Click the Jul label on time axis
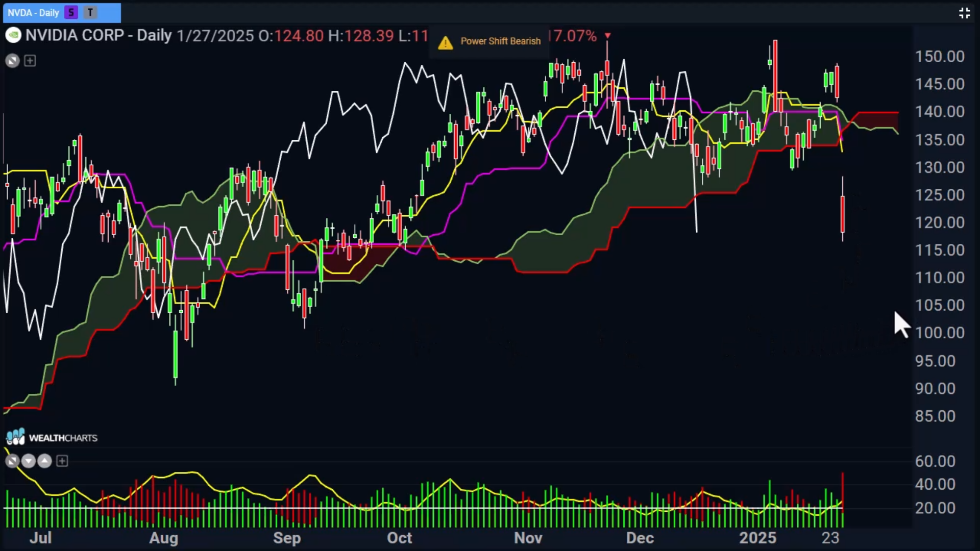The height and width of the screenshot is (551, 980). point(40,538)
